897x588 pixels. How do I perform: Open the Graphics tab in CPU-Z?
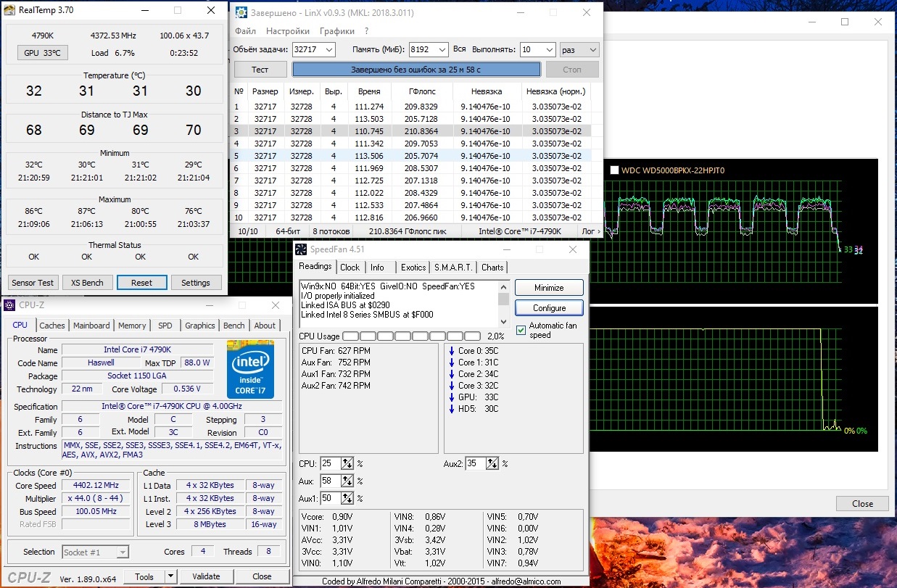pyautogui.click(x=199, y=326)
